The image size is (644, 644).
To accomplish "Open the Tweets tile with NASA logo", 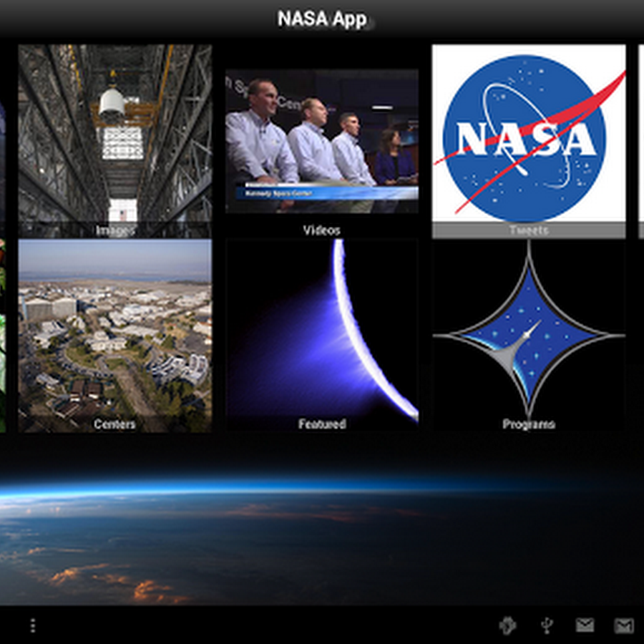I will [529, 141].
